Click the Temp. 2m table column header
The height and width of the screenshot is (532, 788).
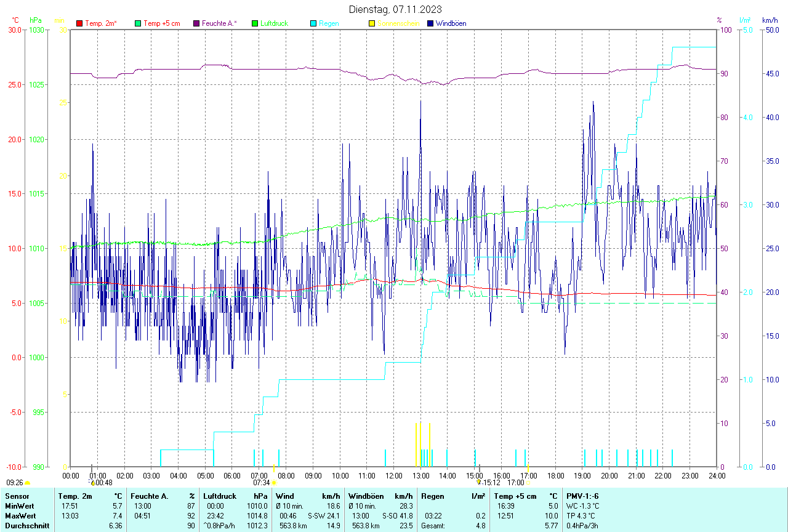(75, 496)
